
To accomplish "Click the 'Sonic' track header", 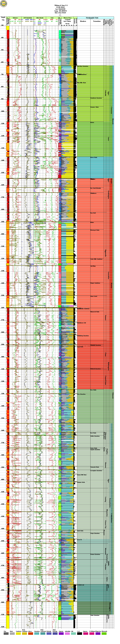I will click(52, 18).
